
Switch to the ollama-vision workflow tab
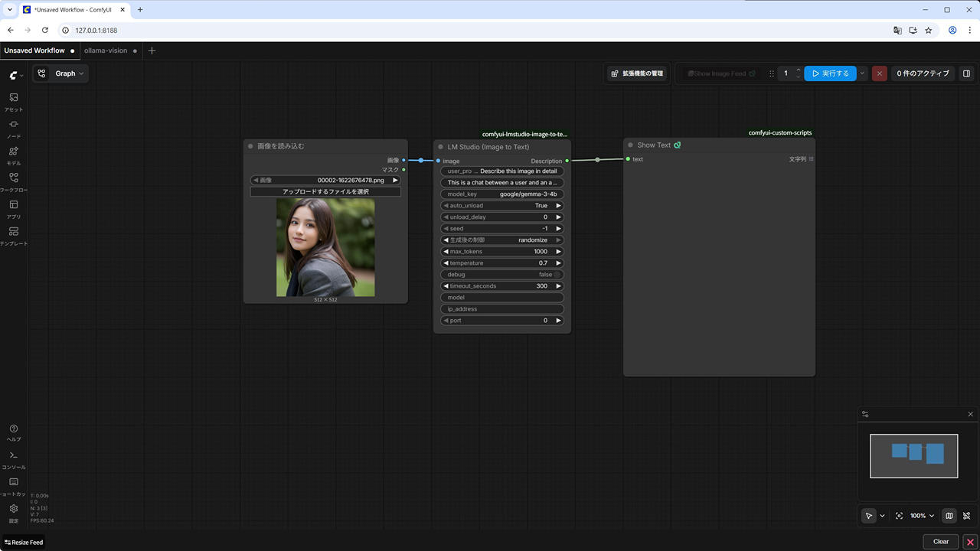(106, 51)
